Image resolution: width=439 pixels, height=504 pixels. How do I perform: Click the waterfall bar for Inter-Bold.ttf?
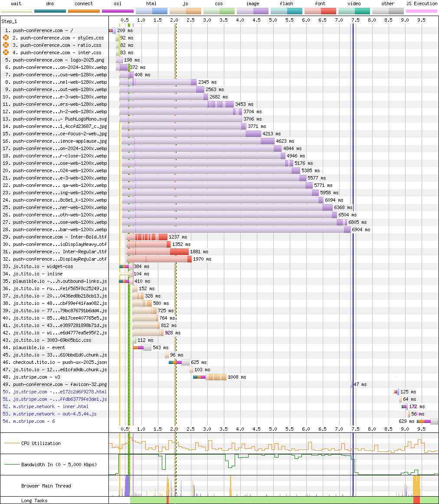pos(147,237)
